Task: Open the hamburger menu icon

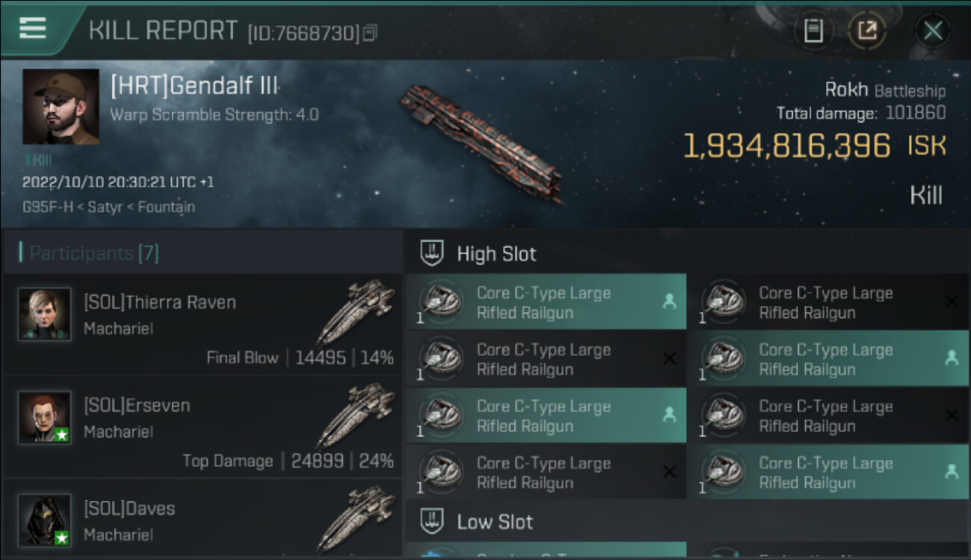Action: [x=33, y=28]
